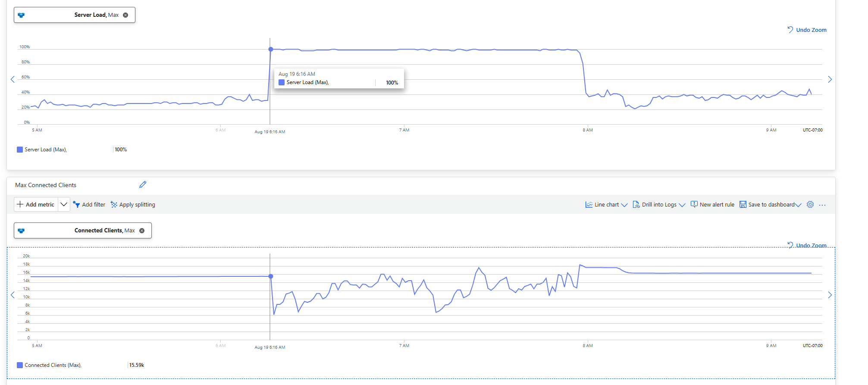Pan the Connected Clients chart left
Viewport: 868px width, 385px height.
click(x=13, y=295)
